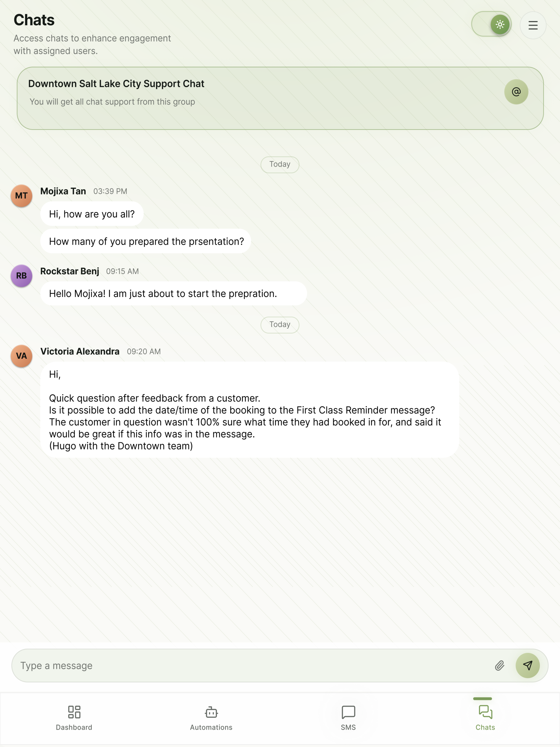Viewport: 560px width, 747px height.
Task: Click Rockstar Benj's RB avatar
Action: pyautogui.click(x=22, y=276)
